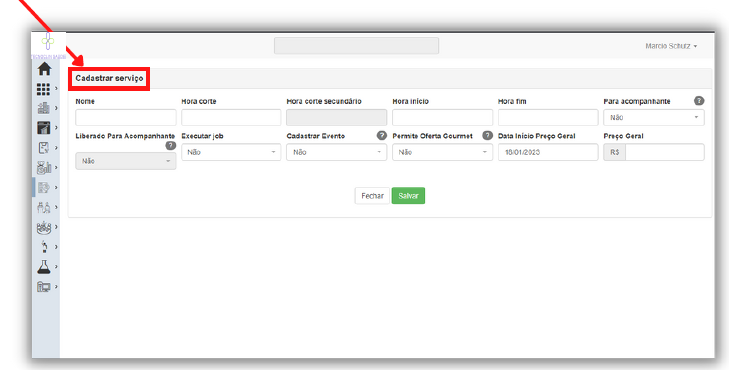Screen dimensions: 729x370
Task: Open Marcio Schulz user menu
Action: pyautogui.click(x=671, y=46)
